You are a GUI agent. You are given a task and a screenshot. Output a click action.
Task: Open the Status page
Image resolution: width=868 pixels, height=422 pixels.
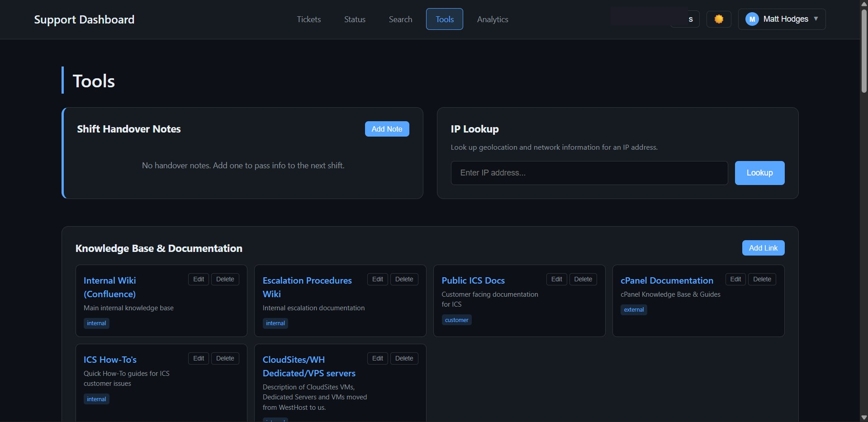(x=355, y=19)
